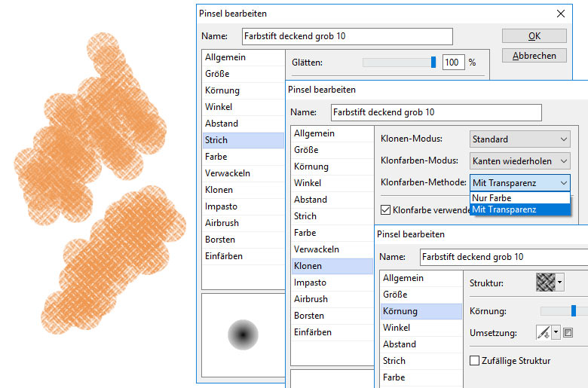Viewport: 588px width, 388px height.
Task: Select Abstand in the middle dialog list
Action: pos(332,200)
